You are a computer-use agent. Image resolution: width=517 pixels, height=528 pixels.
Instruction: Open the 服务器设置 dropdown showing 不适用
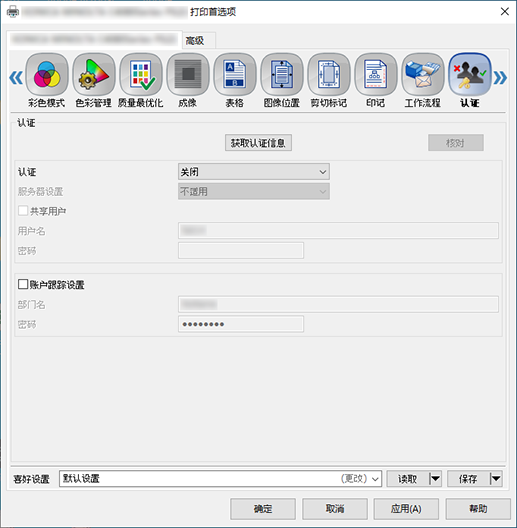tap(254, 192)
